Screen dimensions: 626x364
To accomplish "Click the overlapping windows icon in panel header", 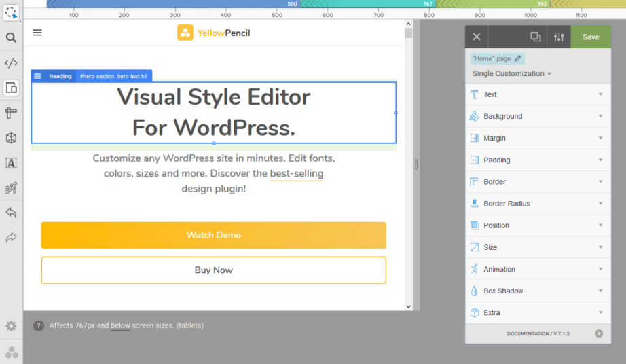I will tap(536, 37).
